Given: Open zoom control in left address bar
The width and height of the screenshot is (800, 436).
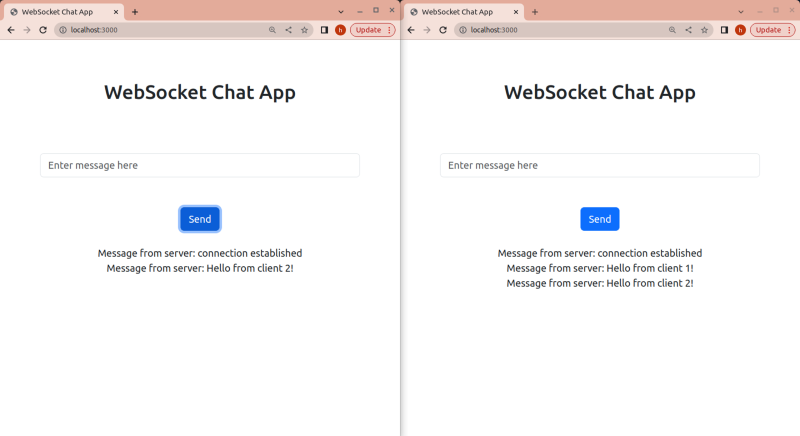Looking at the screenshot, I should pos(272,30).
